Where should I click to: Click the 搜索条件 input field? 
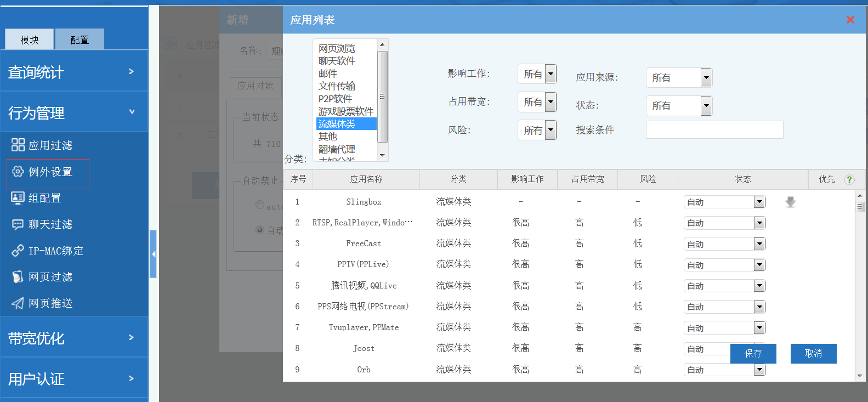click(714, 130)
